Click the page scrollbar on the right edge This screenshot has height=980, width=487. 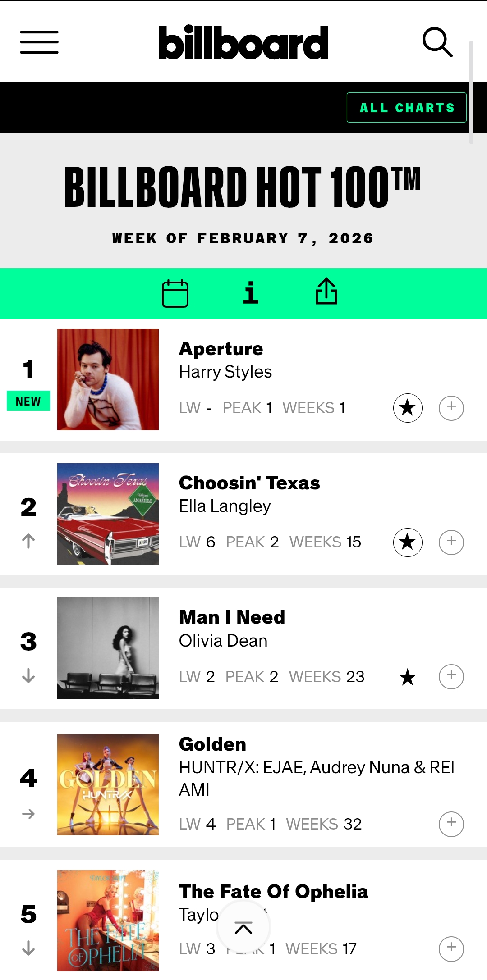coord(471,92)
